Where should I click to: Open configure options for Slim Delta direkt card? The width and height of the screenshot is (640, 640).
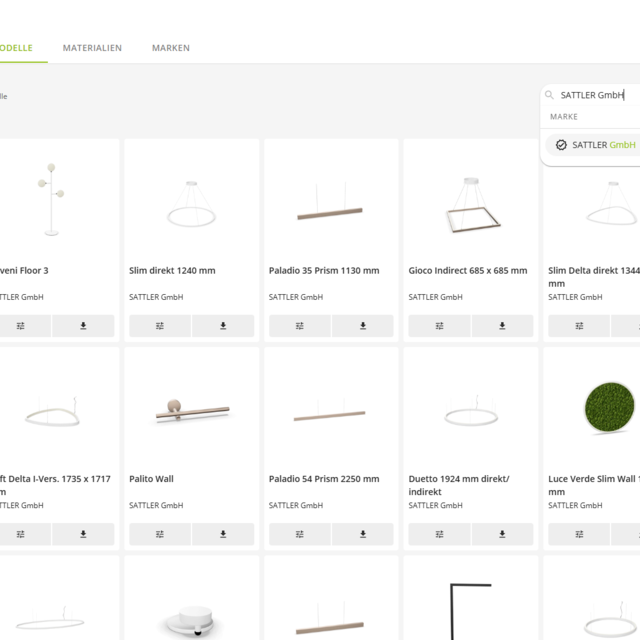pyautogui.click(x=579, y=326)
